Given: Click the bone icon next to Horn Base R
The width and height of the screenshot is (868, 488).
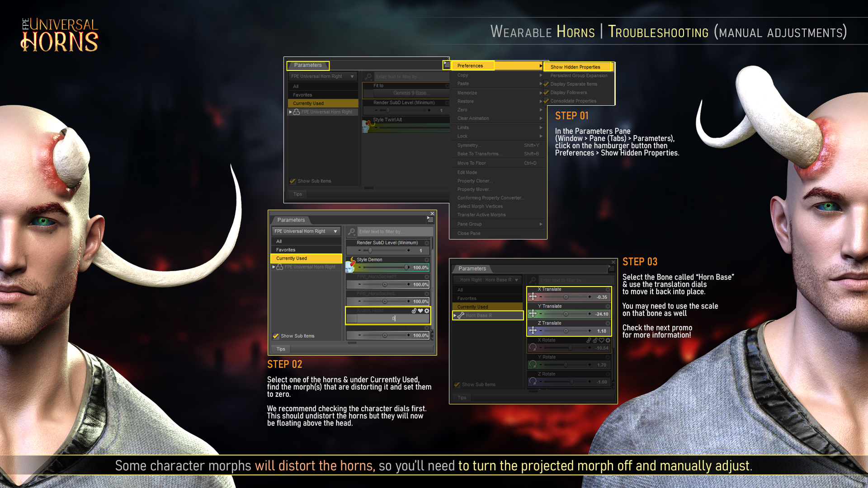Looking at the screenshot, I should click(461, 315).
